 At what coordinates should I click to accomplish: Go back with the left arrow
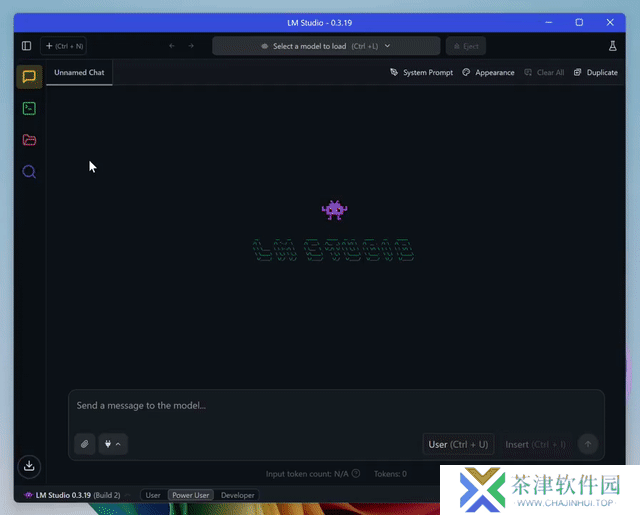(172, 46)
